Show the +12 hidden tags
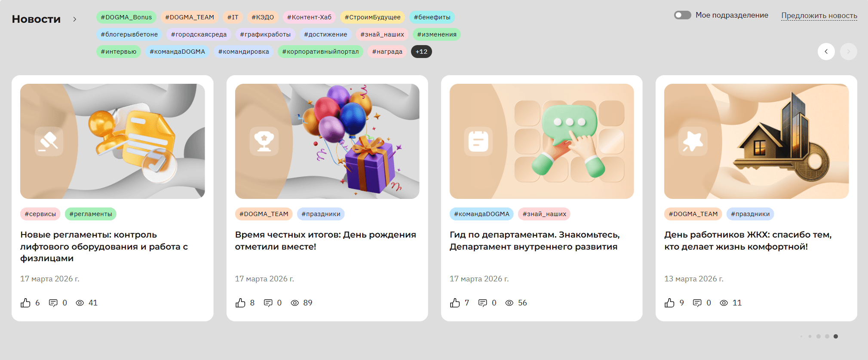The image size is (868, 360). click(x=421, y=52)
